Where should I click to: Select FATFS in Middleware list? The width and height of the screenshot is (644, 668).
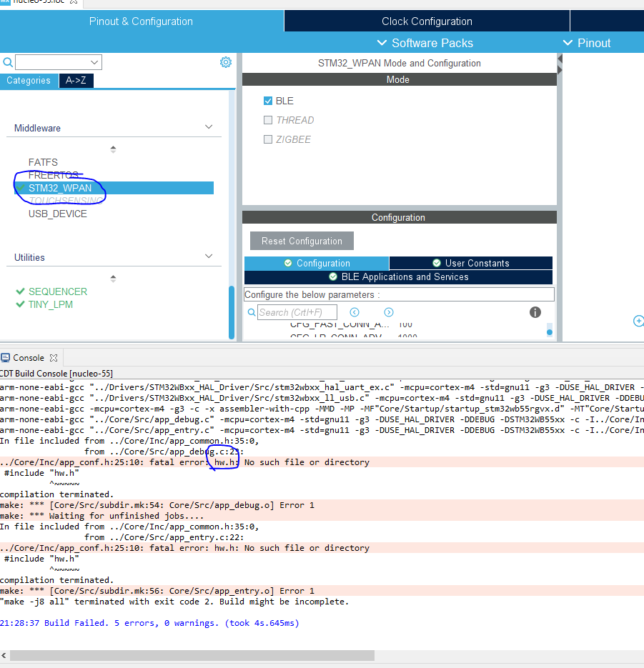tap(43, 162)
